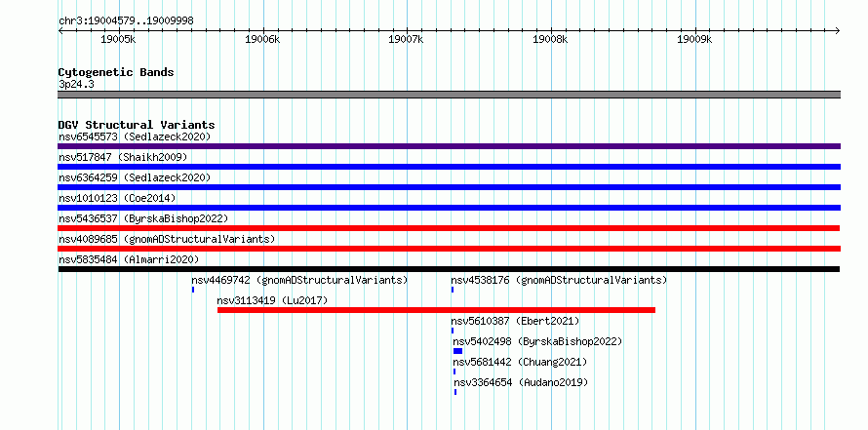Open the nsv3113419 (Lu2017) label
The image size is (868, 430).
(272, 300)
